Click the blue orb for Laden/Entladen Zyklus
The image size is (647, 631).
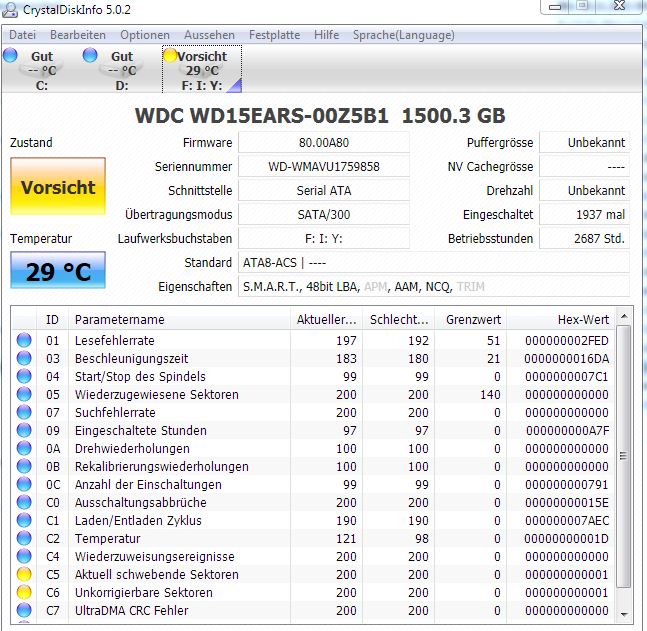(x=24, y=520)
